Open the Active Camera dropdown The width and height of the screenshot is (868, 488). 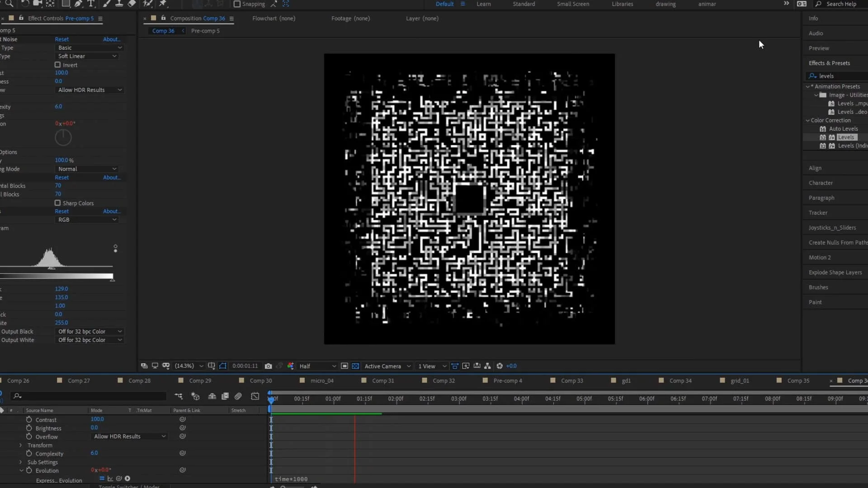point(387,366)
